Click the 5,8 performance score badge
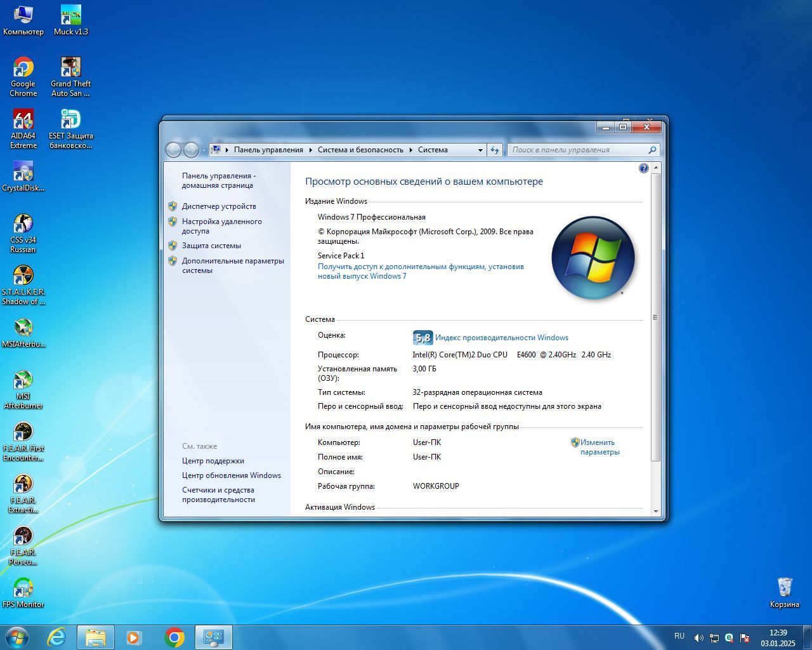The image size is (812, 650). [x=422, y=338]
